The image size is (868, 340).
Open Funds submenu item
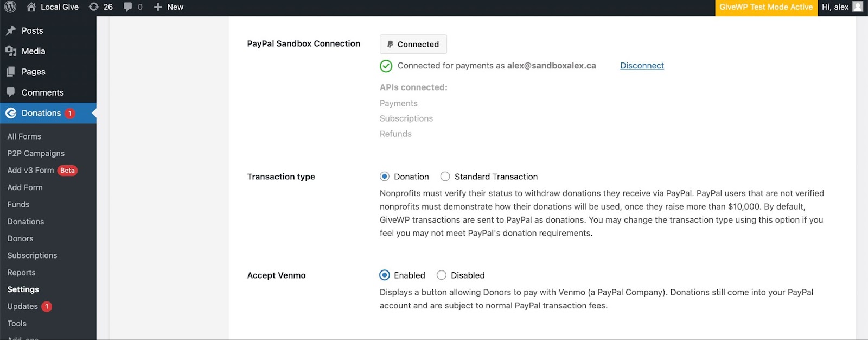point(18,204)
